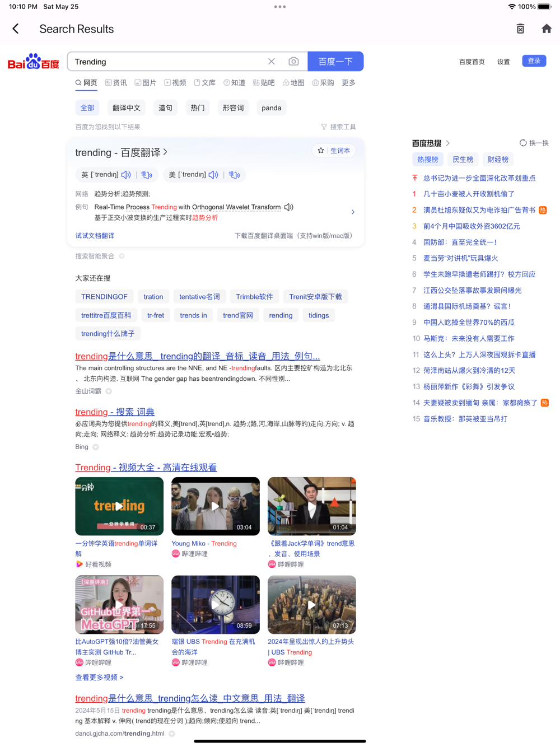This screenshot has width=560, height=747.
Task: Select panda filter chip
Action: point(272,108)
